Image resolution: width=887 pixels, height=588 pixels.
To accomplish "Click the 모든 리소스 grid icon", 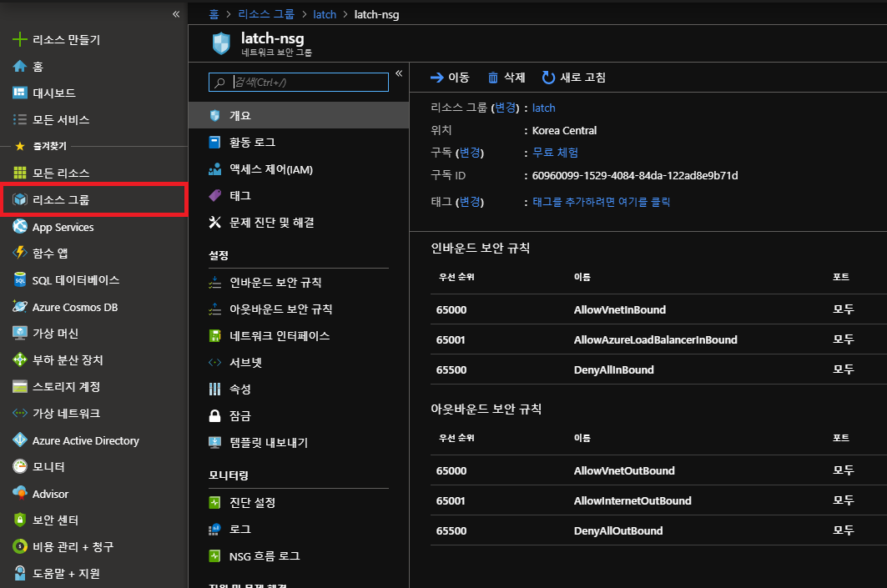I will pyautogui.click(x=20, y=173).
